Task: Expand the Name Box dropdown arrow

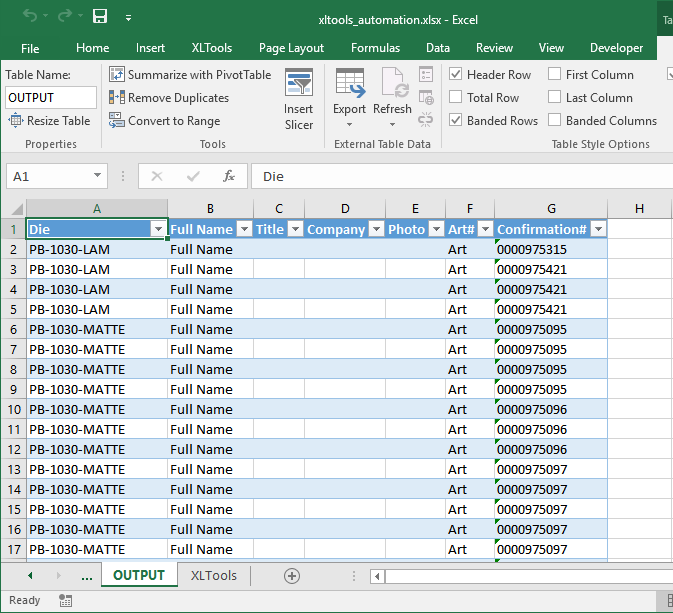Action: [97, 176]
